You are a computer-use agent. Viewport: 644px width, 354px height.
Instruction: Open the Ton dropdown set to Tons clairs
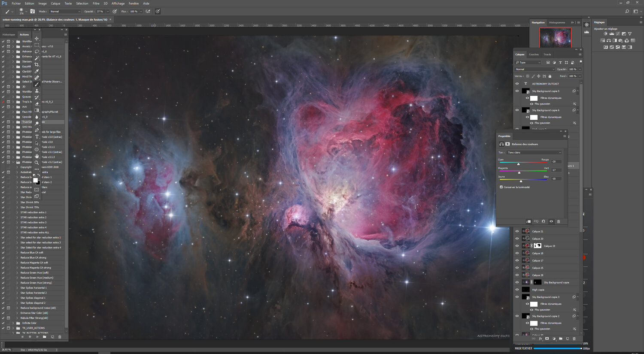coord(534,152)
